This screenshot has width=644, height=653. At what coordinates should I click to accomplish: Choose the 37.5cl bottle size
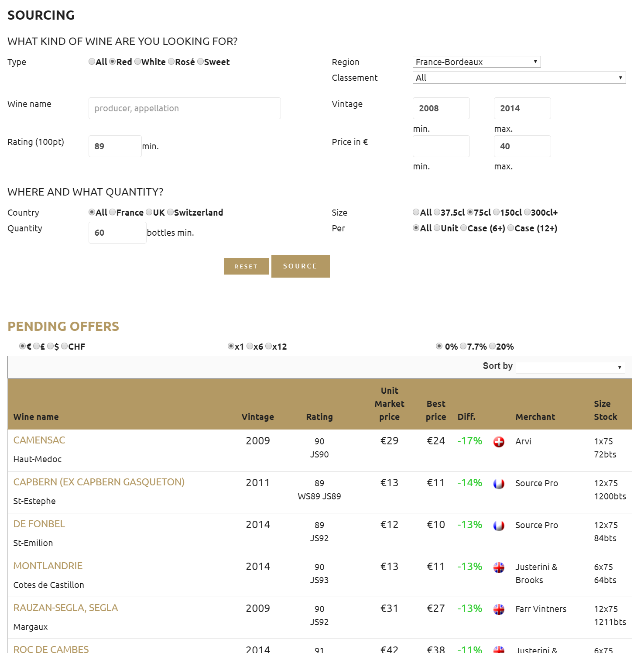point(437,212)
